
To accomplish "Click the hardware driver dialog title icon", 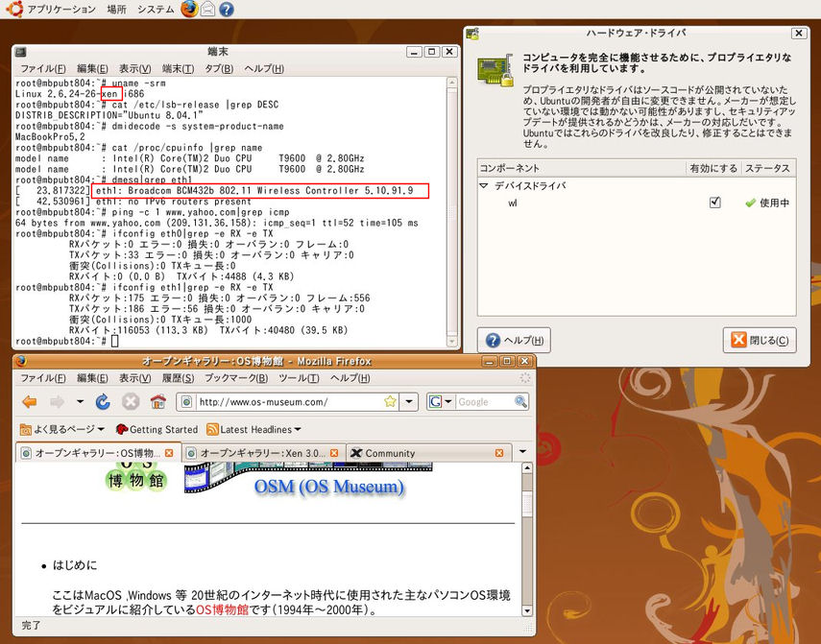I will [x=472, y=34].
